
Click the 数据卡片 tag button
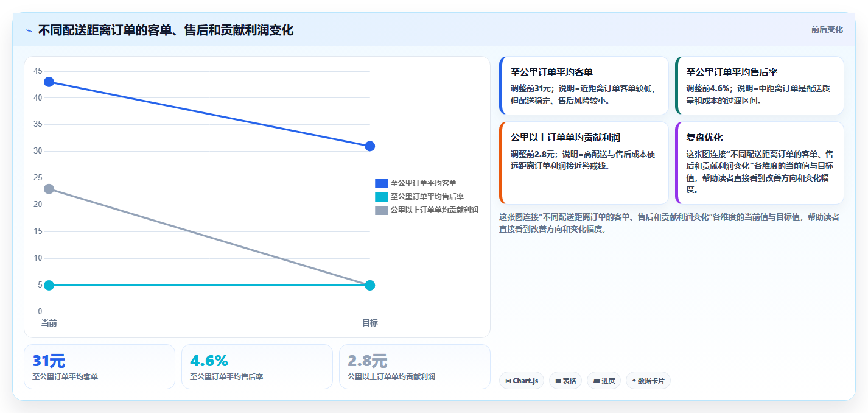648,381
